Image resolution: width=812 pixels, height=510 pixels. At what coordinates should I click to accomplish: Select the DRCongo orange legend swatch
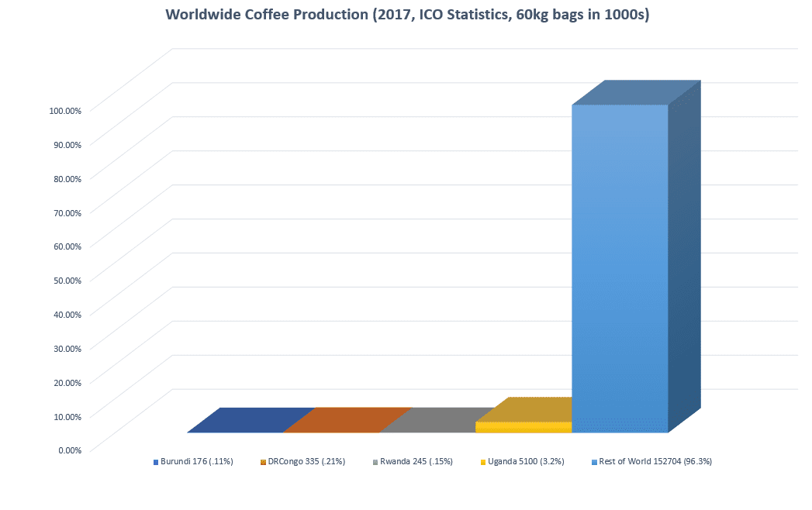point(263,462)
